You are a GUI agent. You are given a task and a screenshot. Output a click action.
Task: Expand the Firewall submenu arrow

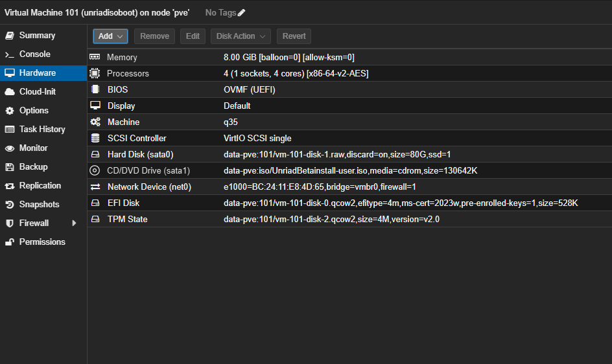[x=74, y=223]
